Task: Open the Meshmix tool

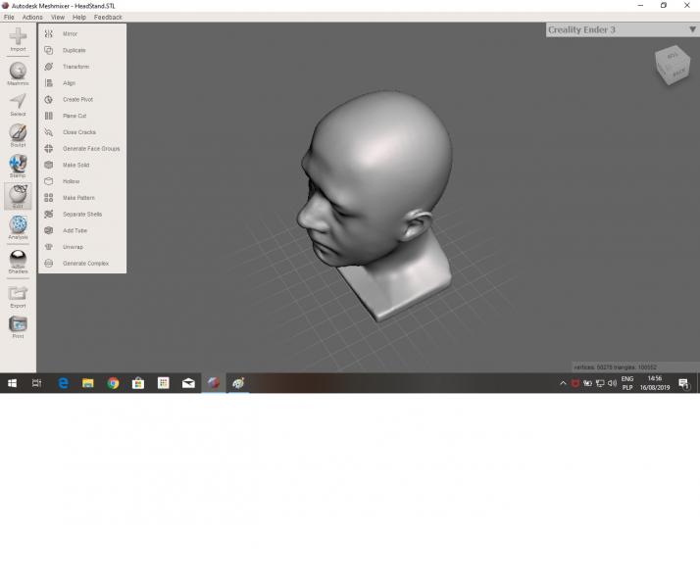Action: click(18, 72)
